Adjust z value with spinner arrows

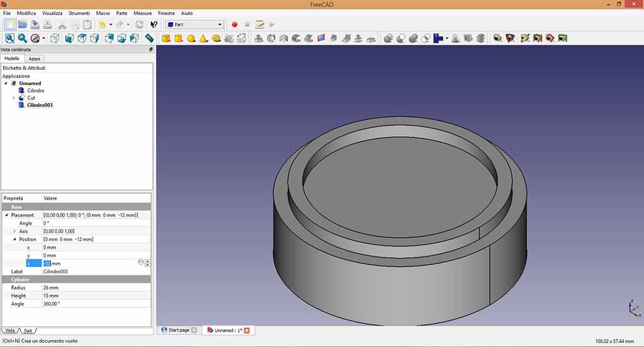[147, 263]
